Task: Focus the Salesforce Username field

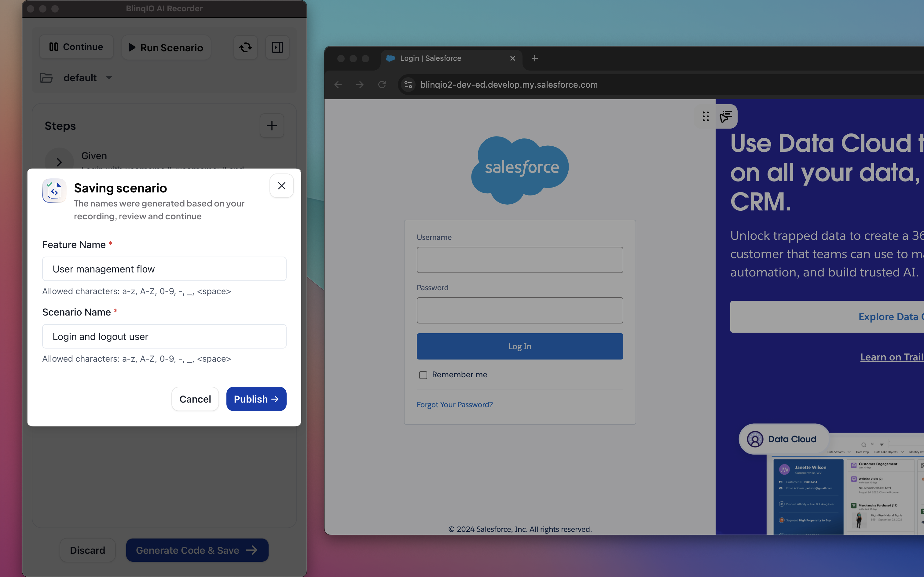Action: [x=520, y=260]
